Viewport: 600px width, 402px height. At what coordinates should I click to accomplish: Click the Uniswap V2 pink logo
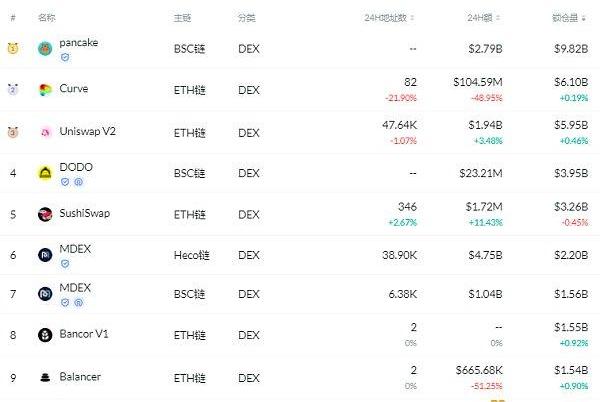45,132
